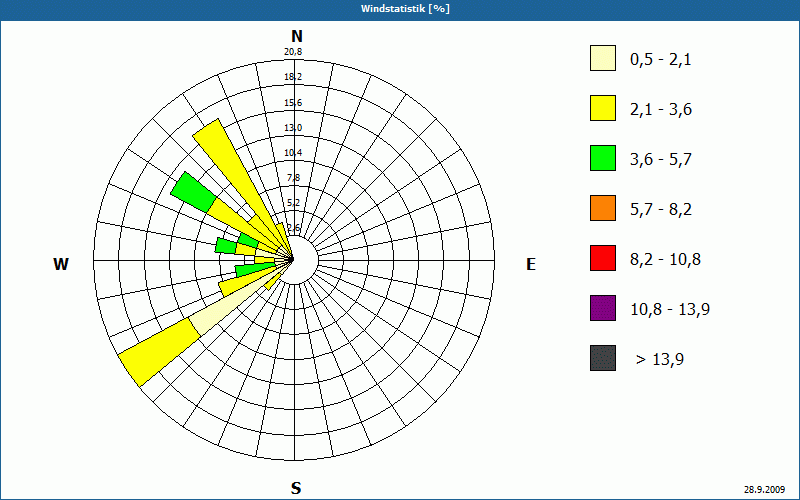Click the large green northwest bar segment
The image size is (800, 500).
click(193, 192)
